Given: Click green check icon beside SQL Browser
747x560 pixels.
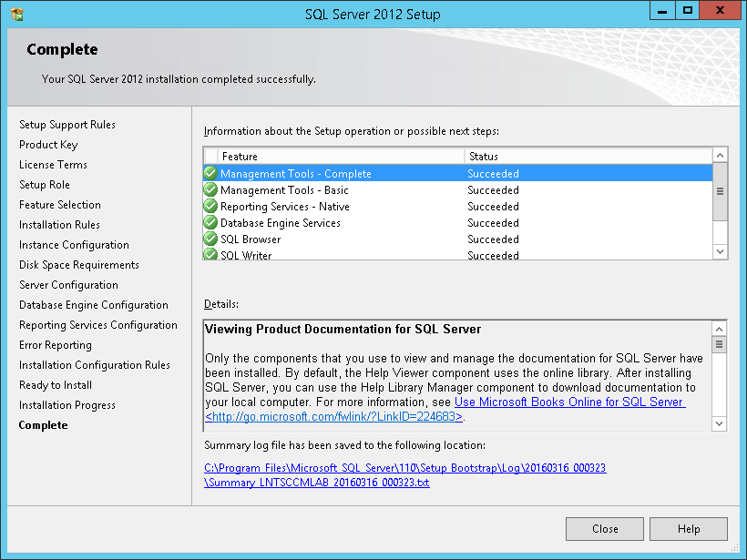Looking at the screenshot, I should click(210, 239).
